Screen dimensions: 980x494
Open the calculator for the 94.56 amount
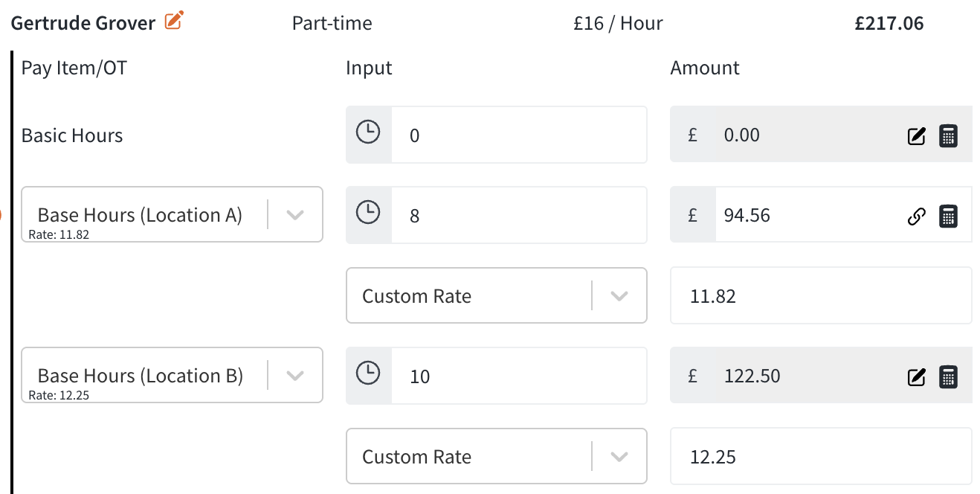(x=948, y=216)
